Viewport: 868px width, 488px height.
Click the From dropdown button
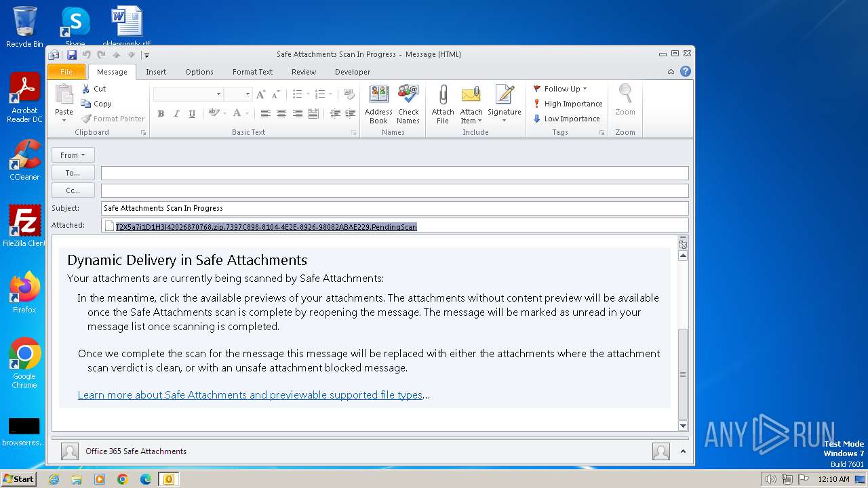[x=73, y=155]
